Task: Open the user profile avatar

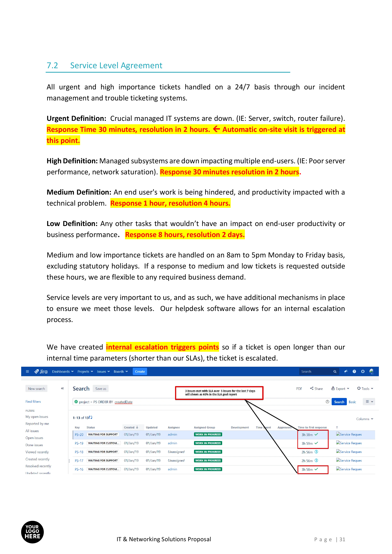Action: tap(371, 371)
